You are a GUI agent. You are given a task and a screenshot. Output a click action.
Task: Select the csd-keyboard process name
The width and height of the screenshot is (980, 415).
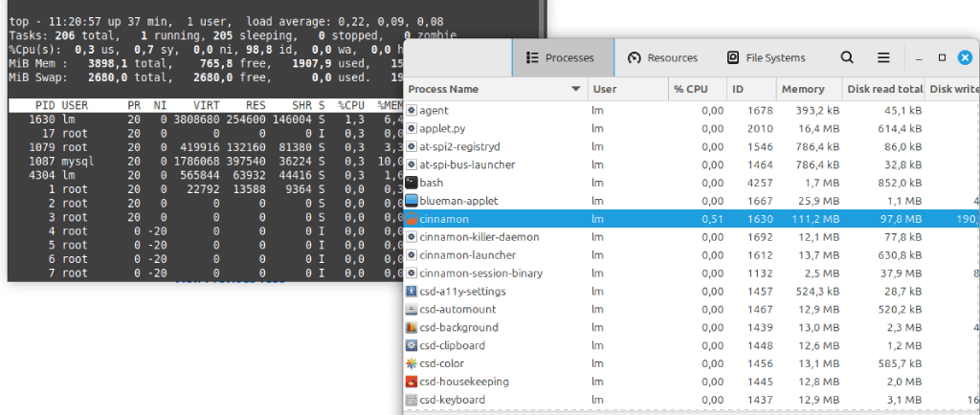tap(453, 400)
